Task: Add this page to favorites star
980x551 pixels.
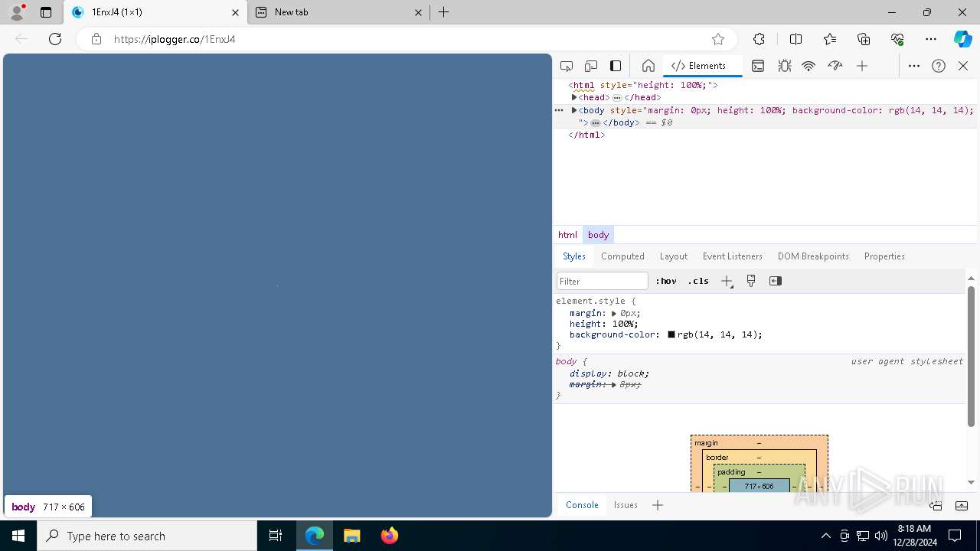Action: 718,39
